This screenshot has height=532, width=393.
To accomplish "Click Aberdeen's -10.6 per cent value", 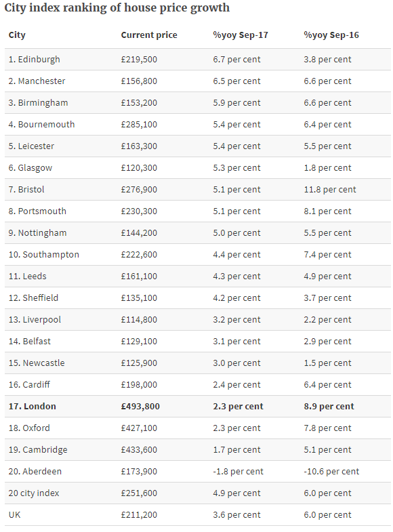I will (x=331, y=472).
